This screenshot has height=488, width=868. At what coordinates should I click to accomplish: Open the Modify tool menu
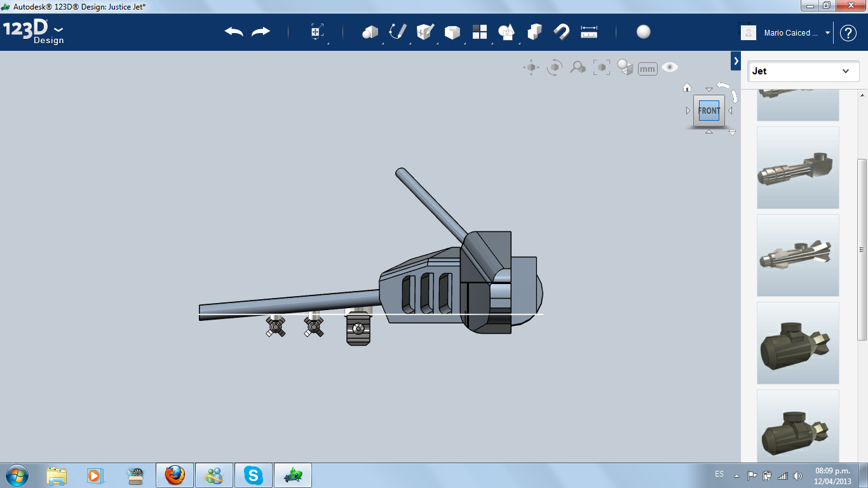coord(452,32)
